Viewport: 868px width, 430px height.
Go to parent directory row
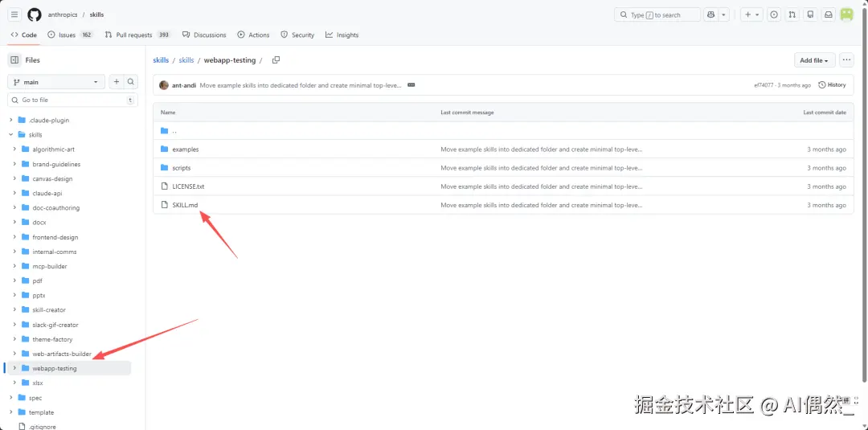[503, 130]
